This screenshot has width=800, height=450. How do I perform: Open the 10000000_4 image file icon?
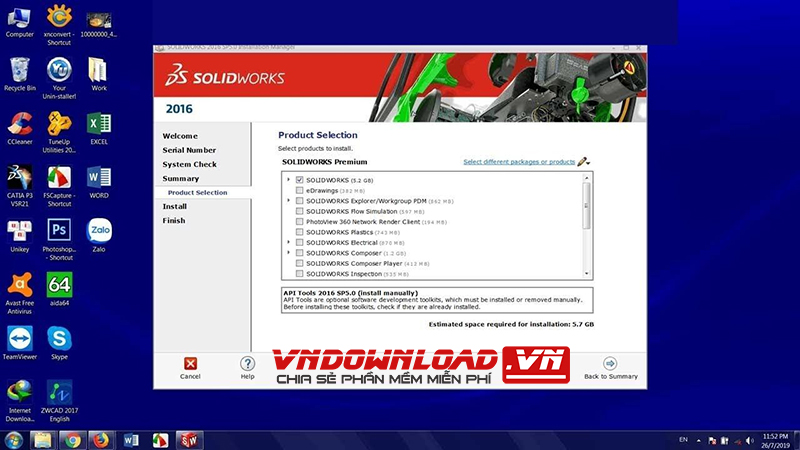tap(98, 24)
